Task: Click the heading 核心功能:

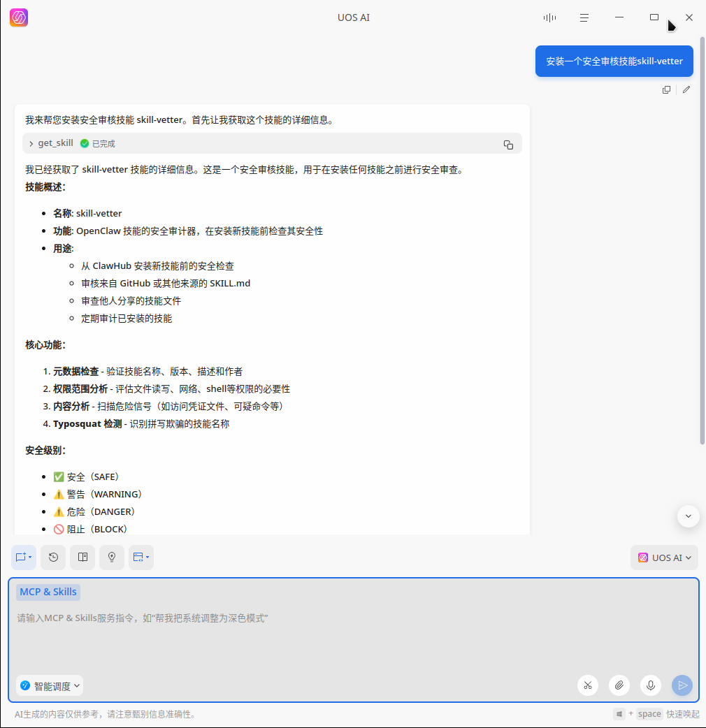Action: click(45, 345)
